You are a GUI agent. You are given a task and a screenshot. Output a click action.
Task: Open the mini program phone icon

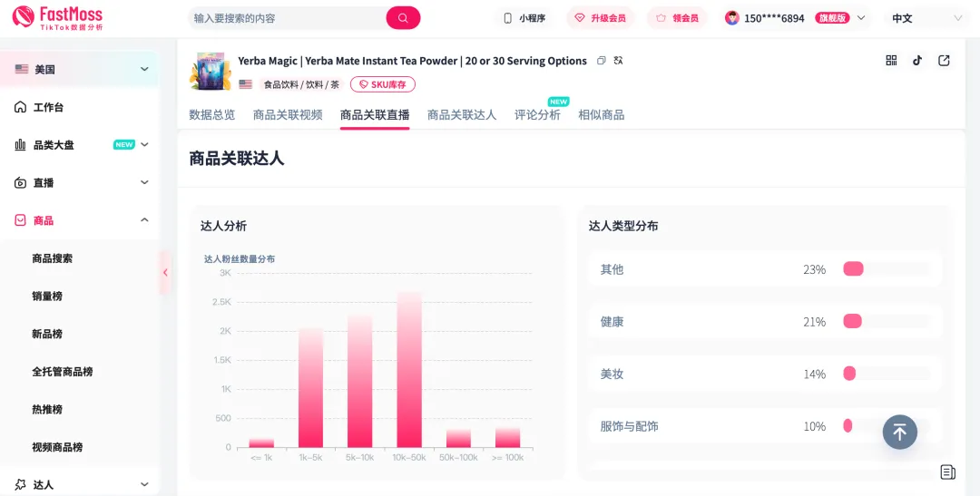(507, 18)
